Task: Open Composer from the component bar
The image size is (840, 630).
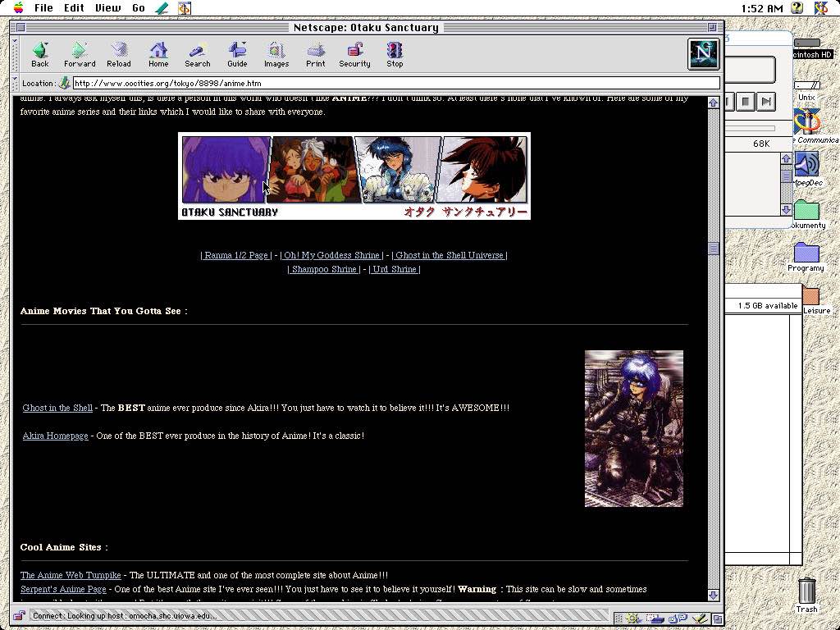Action: [700, 619]
